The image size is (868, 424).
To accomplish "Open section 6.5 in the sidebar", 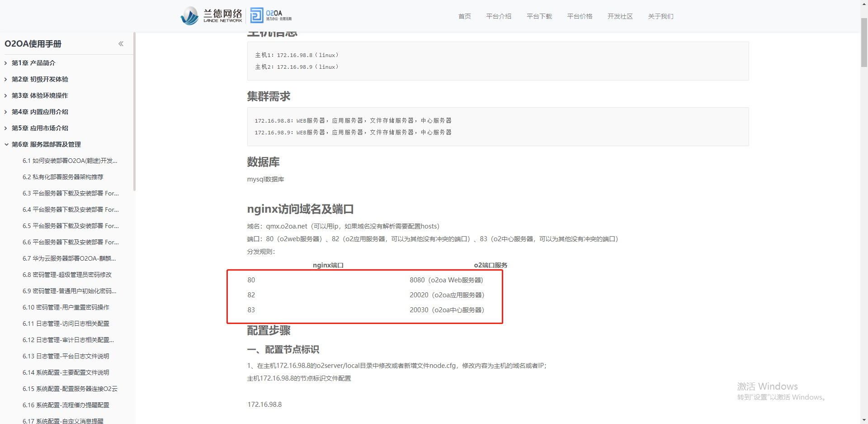I will (x=71, y=226).
